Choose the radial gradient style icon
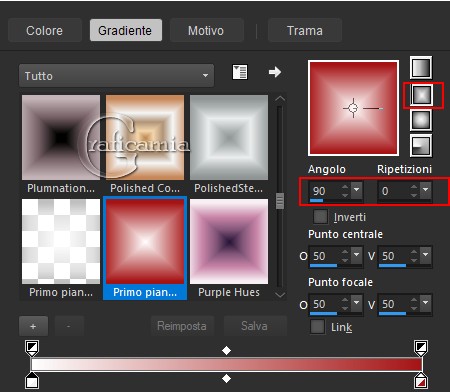Viewport: 450px width, 392px height. pos(421,145)
